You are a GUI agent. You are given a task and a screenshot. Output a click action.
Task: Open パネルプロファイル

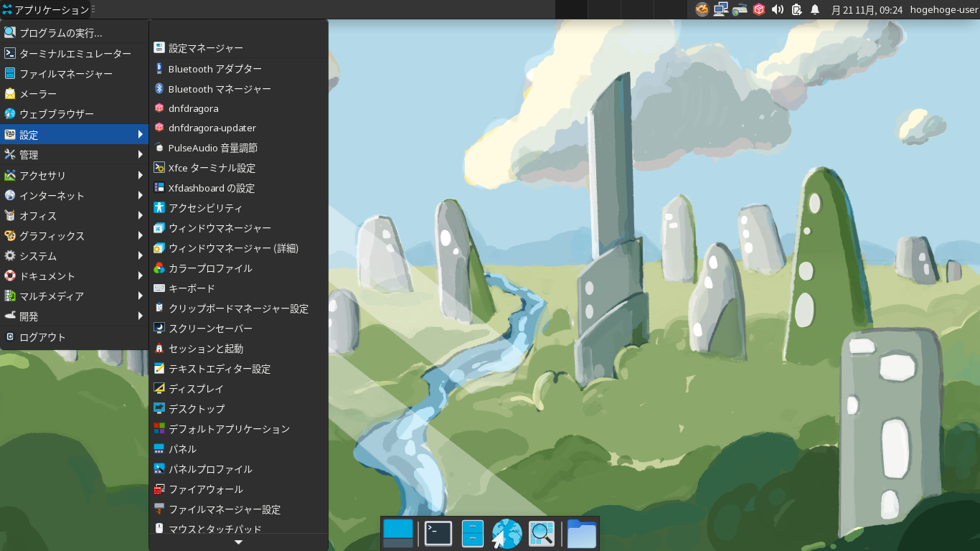tap(238, 469)
